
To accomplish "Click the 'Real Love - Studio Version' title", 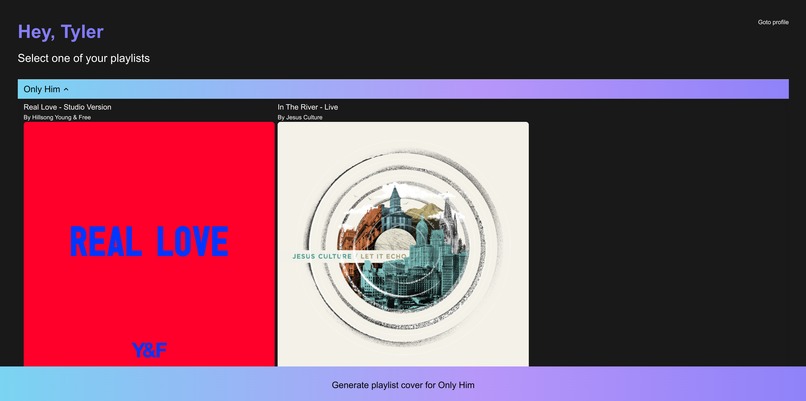I will click(x=67, y=107).
